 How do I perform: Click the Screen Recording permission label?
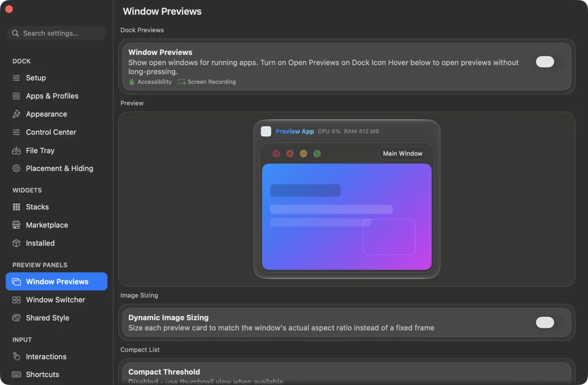[x=212, y=82]
